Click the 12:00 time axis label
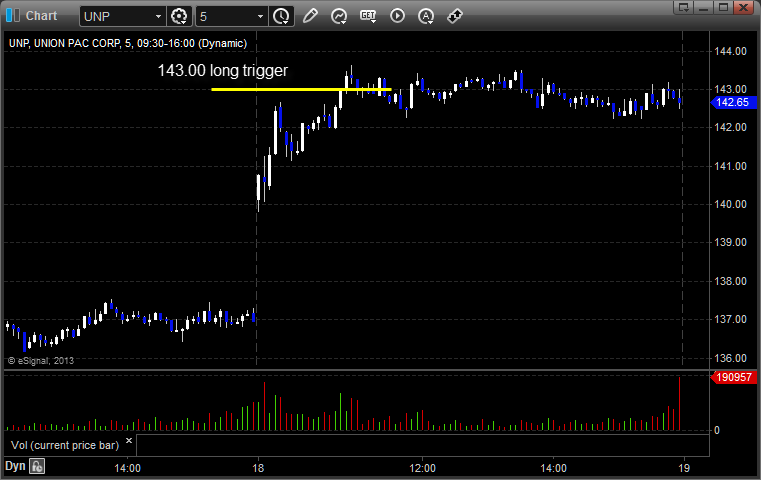 click(x=422, y=468)
